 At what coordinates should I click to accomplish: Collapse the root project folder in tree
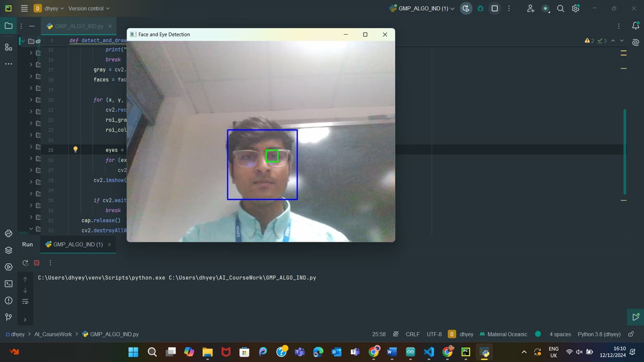23,41
